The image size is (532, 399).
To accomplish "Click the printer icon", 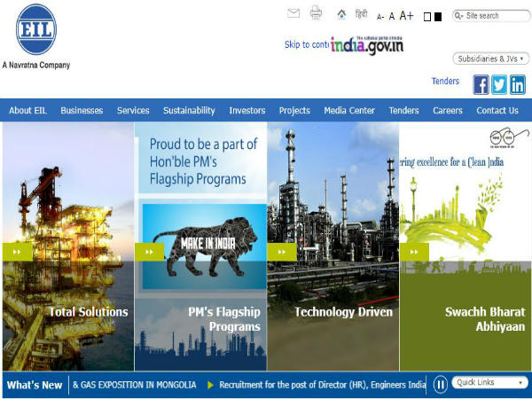I will (x=316, y=13).
